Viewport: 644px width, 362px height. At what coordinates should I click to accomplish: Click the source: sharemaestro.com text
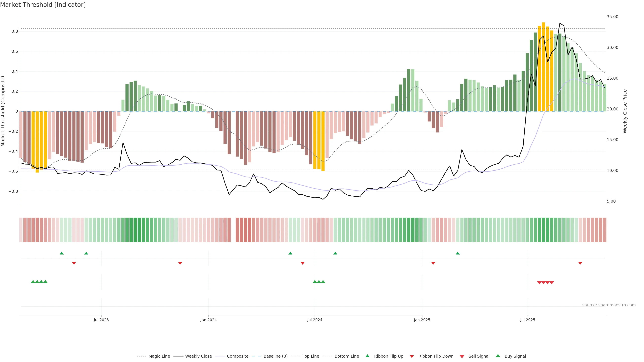pyautogui.click(x=609, y=305)
